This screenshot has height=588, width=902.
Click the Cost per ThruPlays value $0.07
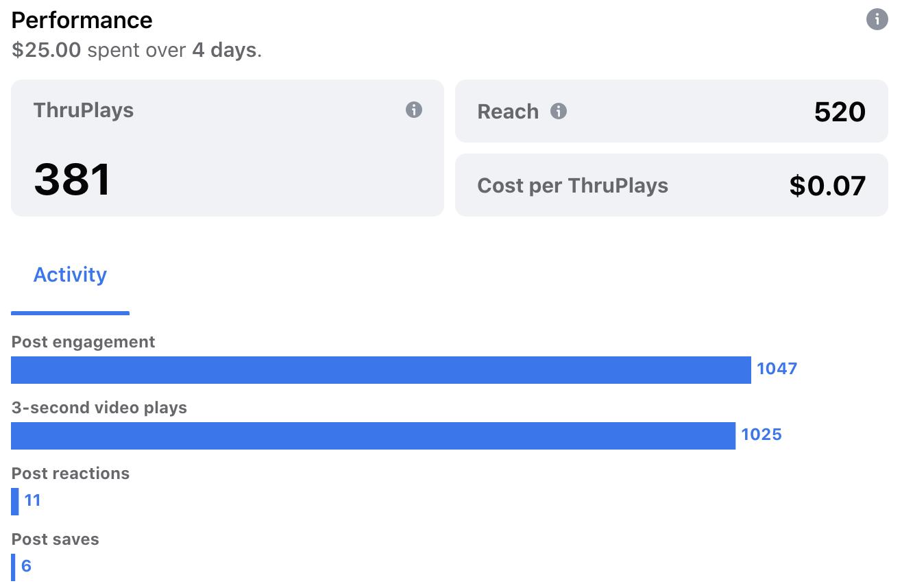tap(827, 186)
